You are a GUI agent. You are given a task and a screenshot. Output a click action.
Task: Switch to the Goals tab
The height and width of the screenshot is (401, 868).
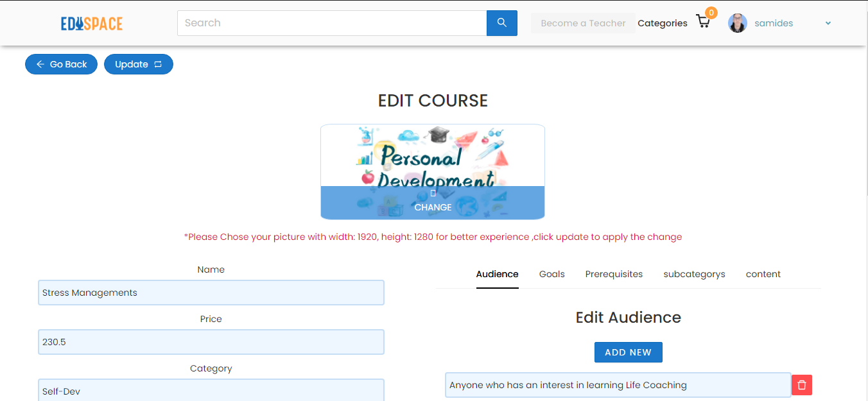coord(552,274)
